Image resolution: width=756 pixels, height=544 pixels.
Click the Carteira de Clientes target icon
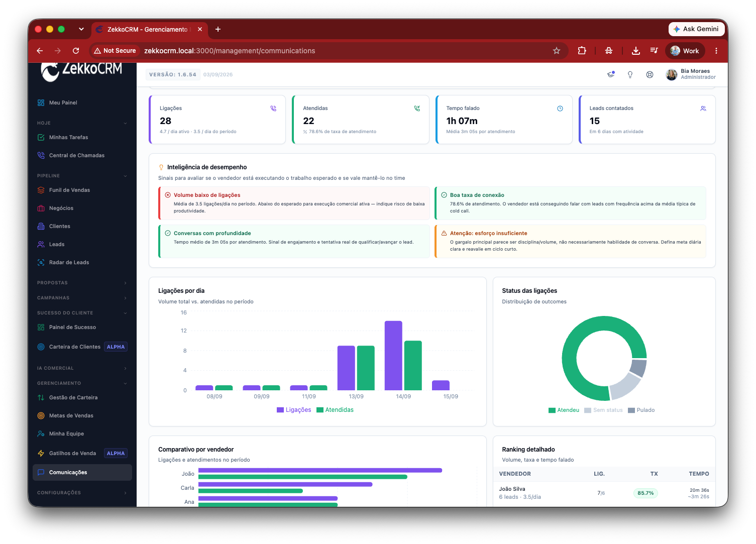click(x=41, y=347)
